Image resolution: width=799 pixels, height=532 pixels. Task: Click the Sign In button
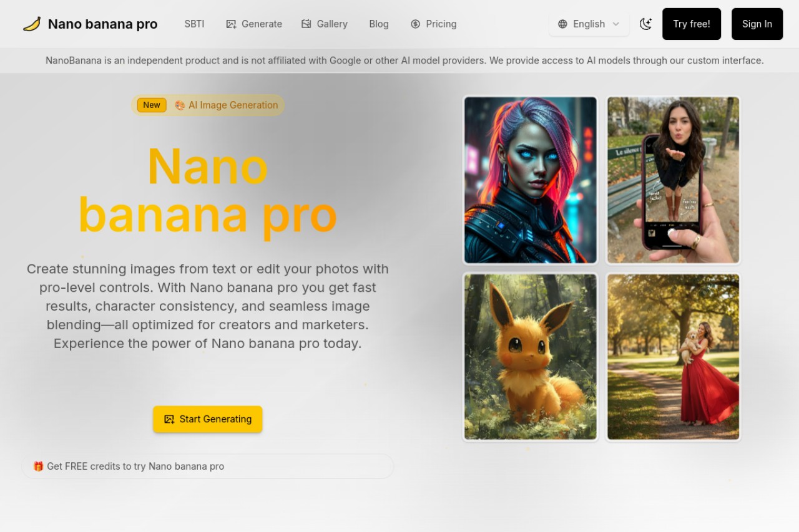[757, 24]
